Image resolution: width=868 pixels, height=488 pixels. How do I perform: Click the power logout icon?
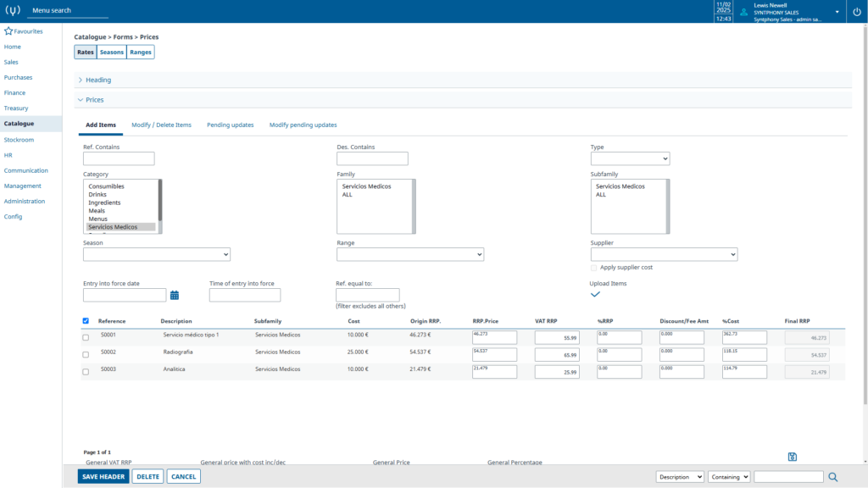[x=857, y=12]
